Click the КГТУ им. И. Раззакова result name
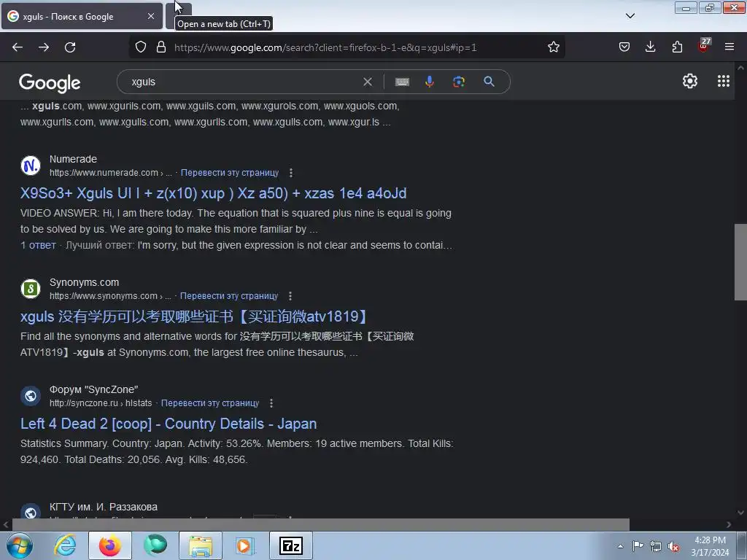 click(104, 507)
